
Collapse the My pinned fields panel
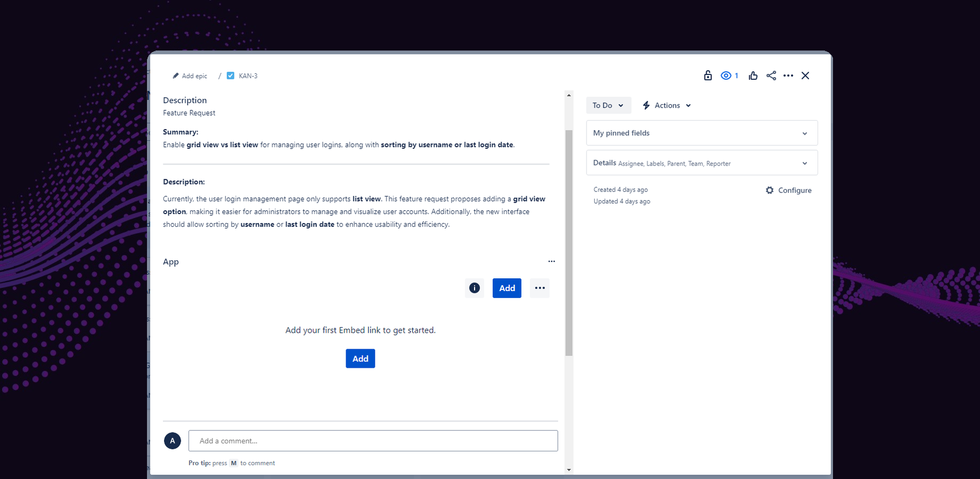coord(804,133)
